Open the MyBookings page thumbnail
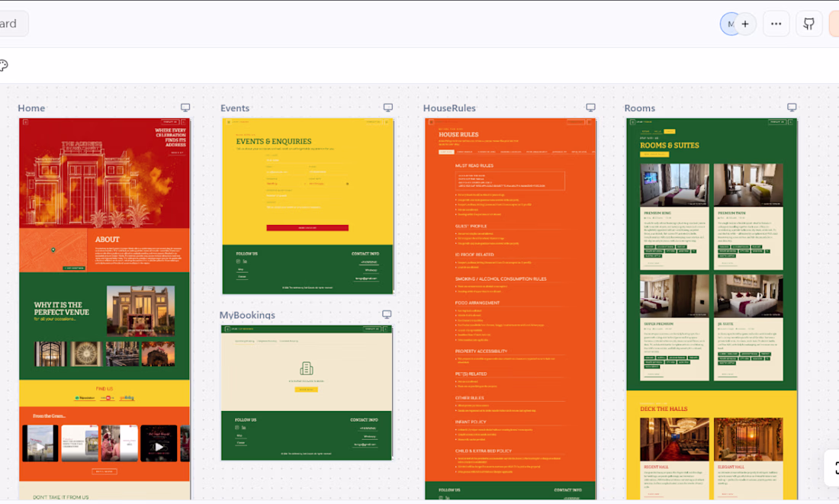 pos(307,393)
